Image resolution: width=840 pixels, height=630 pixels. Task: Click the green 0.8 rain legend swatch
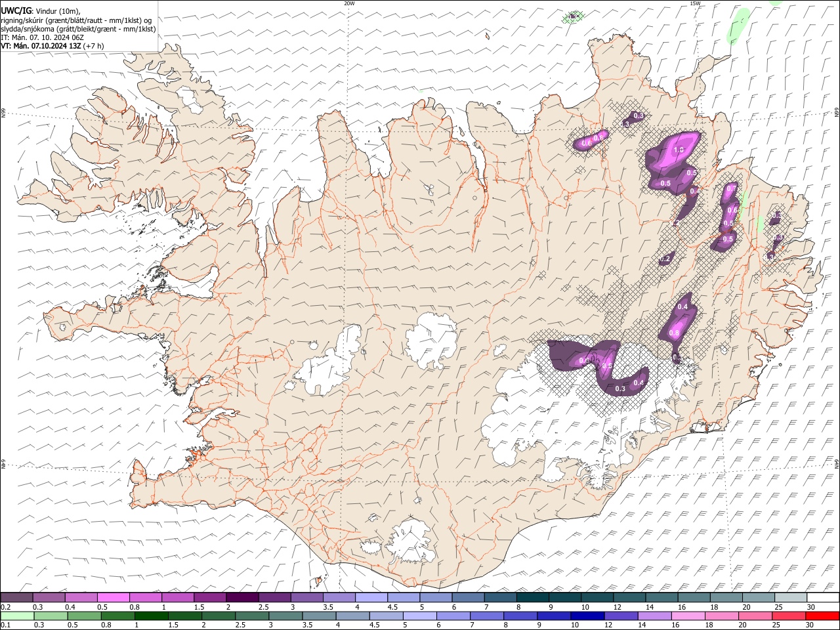(117, 616)
